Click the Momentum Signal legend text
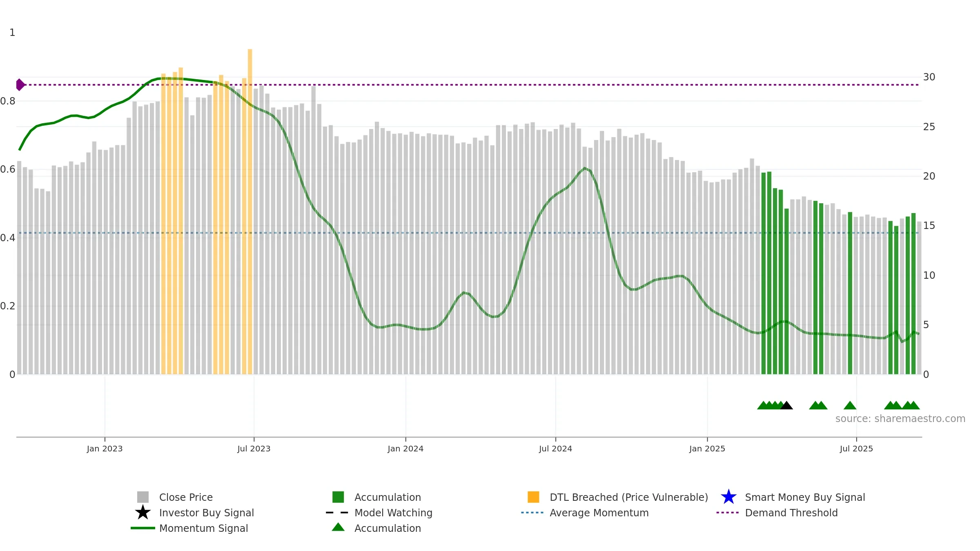This screenshot has height=551, width=980. (203, 528)
